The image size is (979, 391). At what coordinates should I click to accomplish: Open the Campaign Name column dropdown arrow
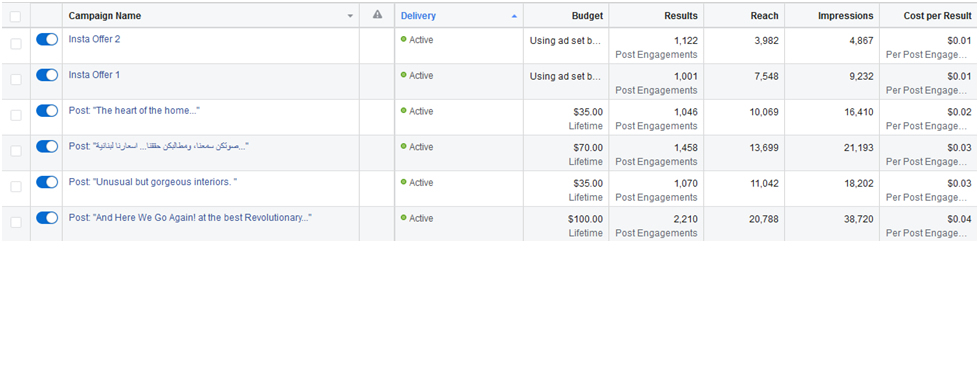coord(350,16)
